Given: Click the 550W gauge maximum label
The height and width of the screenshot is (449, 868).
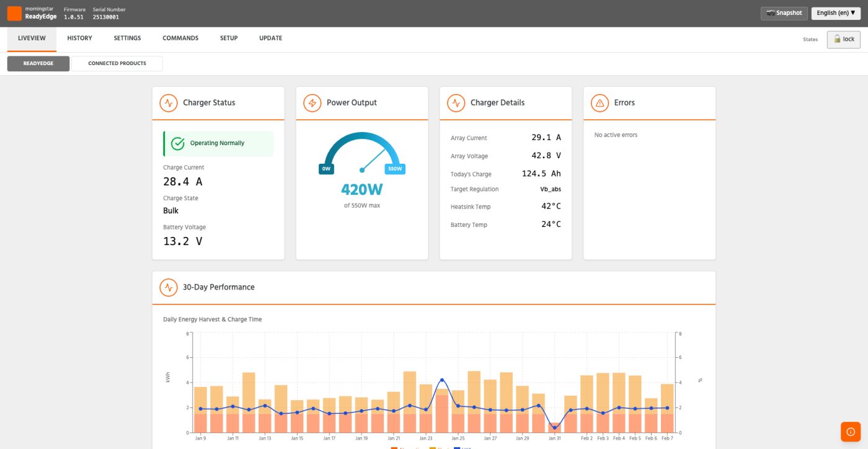Looking at the screenshot, I should (395, 169).
